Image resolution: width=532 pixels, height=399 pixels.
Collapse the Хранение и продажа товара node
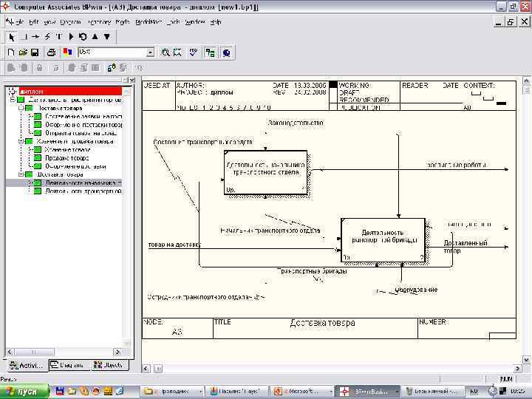click(x=22, y=141)
